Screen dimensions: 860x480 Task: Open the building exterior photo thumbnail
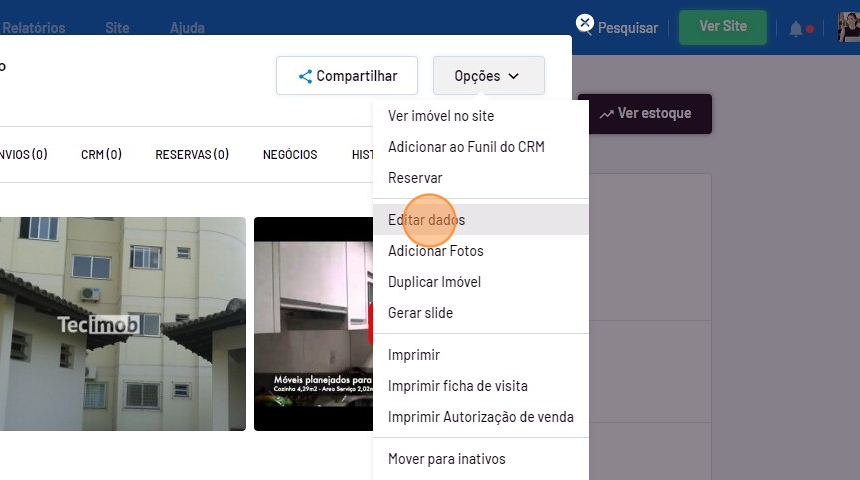point(122,324)
